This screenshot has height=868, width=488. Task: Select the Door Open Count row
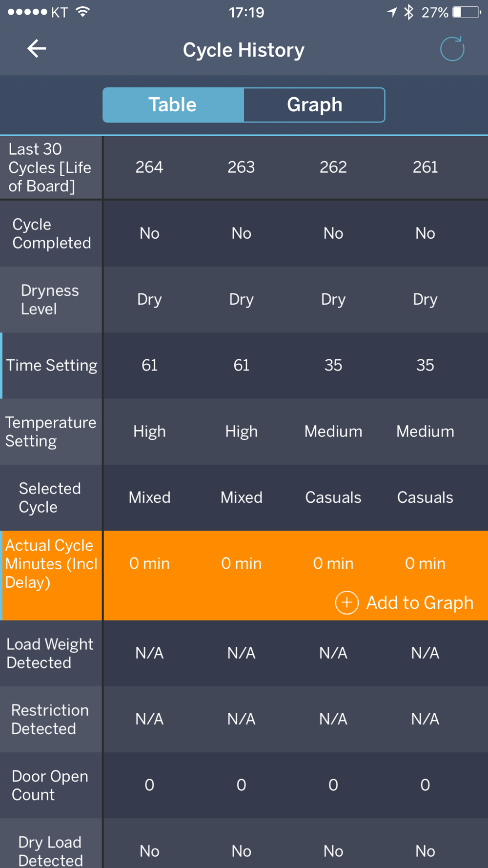click(x=244, y=785)
